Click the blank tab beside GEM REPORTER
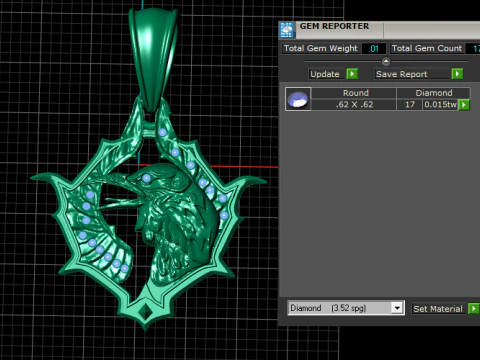Viewport: 480px width, 360px height. (x=432, y=30)
